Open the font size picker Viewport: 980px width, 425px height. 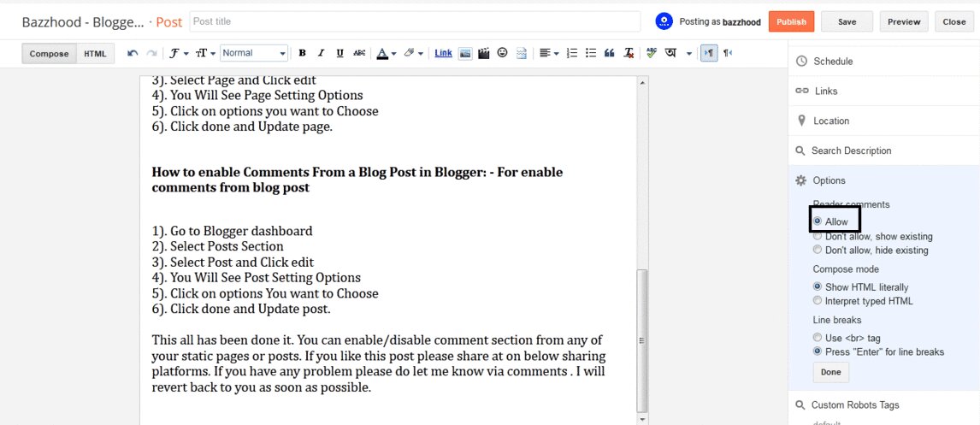pos(205,53)
